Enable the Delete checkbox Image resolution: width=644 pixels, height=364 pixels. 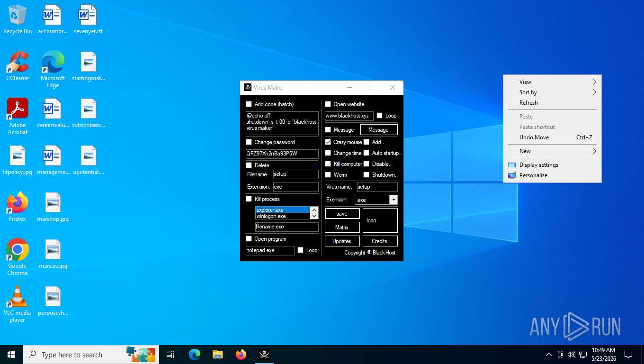pos(249,165)
